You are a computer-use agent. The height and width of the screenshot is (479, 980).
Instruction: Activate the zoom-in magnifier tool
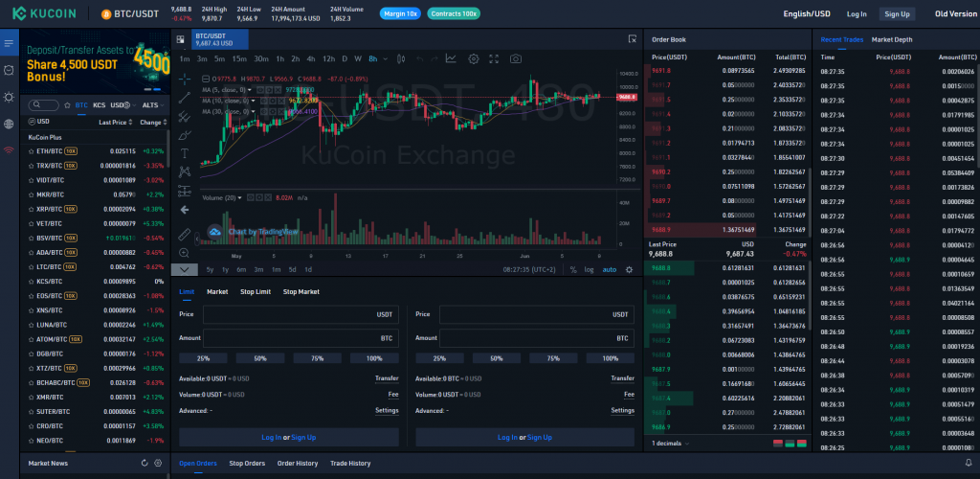point(185,253)
